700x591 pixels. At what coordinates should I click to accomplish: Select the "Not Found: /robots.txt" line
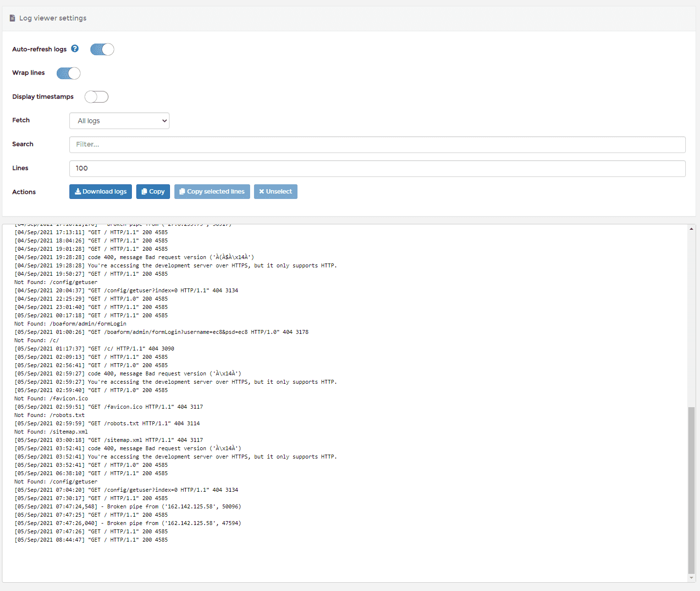click(x=49, y=415)
